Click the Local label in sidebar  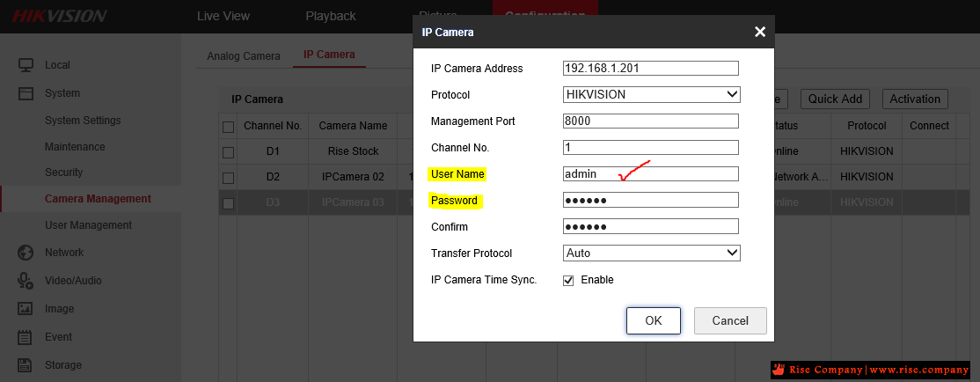[57, 65]
